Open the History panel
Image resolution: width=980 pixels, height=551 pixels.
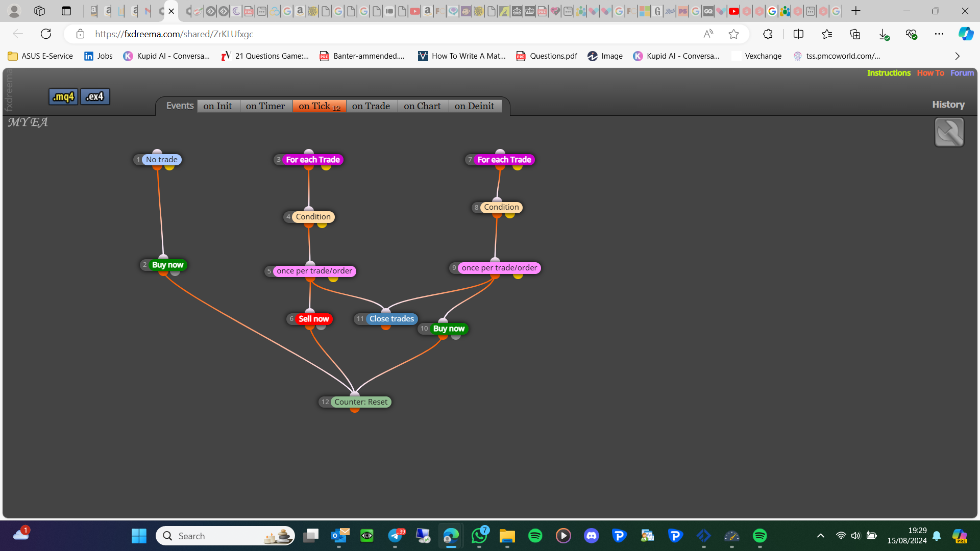click(948, 105)
